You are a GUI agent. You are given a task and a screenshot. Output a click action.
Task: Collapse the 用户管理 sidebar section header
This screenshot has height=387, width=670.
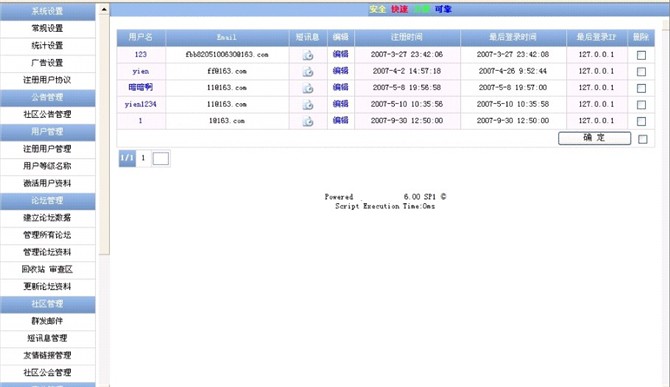(47, 132)
